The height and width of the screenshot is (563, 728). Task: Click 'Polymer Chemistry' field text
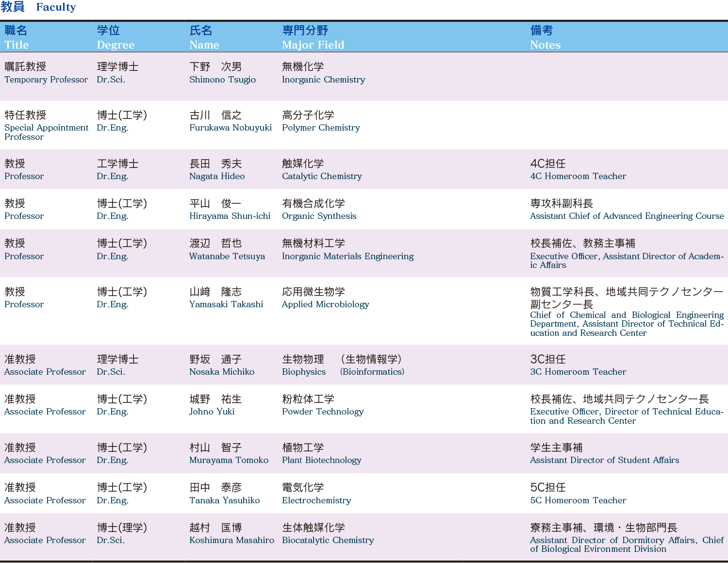(x=321, y=128)
